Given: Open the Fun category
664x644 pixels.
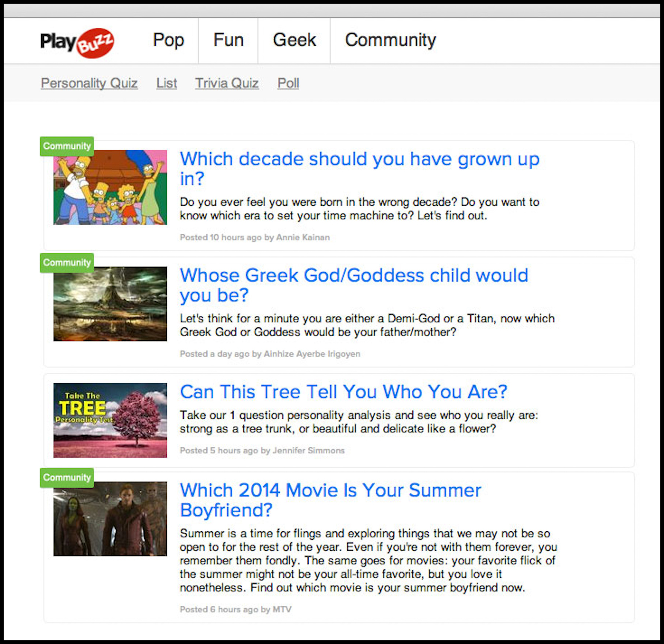Looking at the screenshot, I should click(x=228, y=40).
